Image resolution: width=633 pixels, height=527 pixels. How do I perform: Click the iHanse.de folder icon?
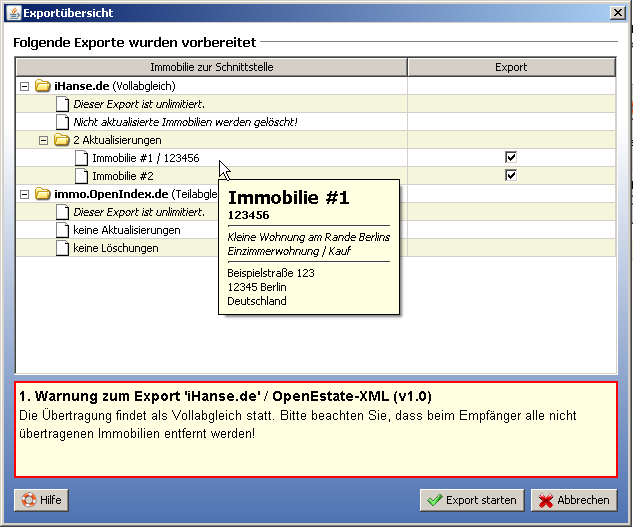42,86
